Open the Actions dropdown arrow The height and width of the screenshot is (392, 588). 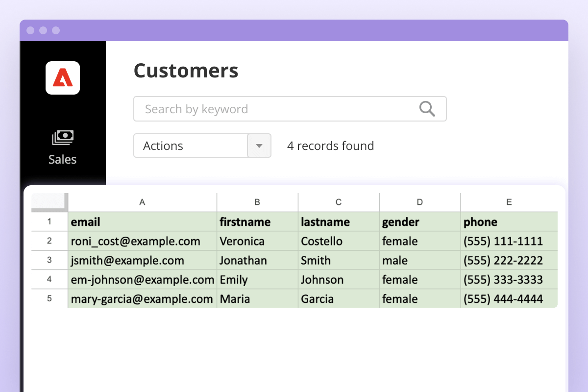tap(259, 146)
